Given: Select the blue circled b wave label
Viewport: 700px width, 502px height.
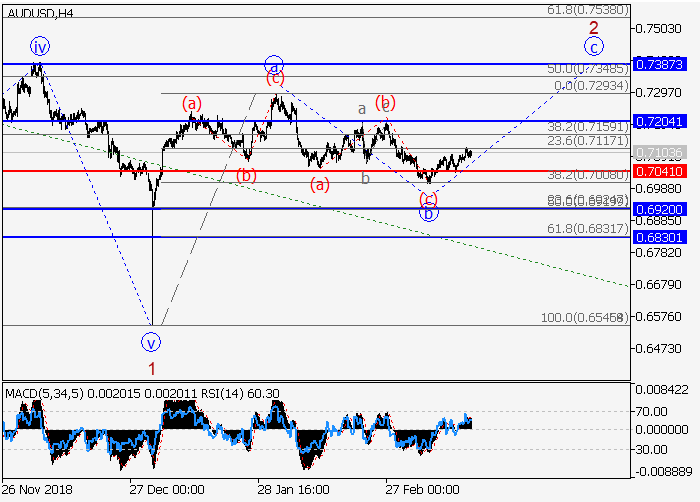Looking at the screenshot, I should (x=428, y=213).
